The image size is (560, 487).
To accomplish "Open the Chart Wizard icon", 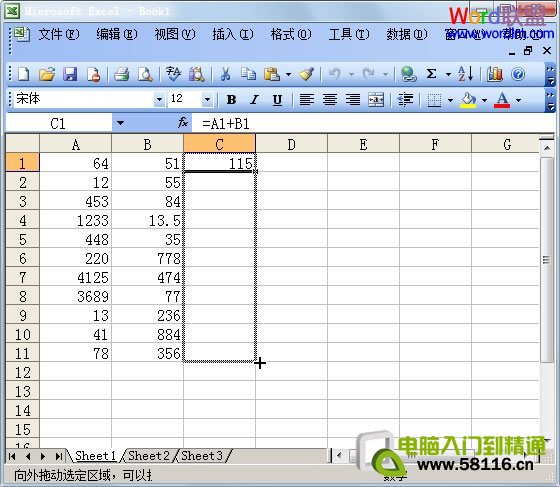I will click(495, 74).
